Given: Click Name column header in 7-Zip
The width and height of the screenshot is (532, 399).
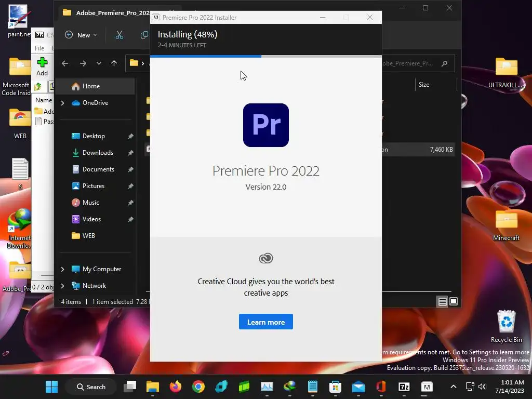Looking at the screenshot, I should [44, 100].
